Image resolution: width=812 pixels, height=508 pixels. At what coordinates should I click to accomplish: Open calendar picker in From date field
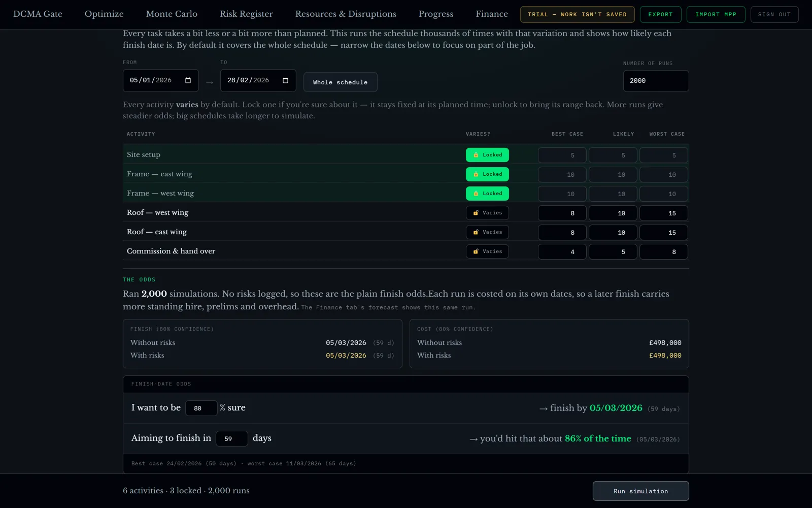click(188, 80)
